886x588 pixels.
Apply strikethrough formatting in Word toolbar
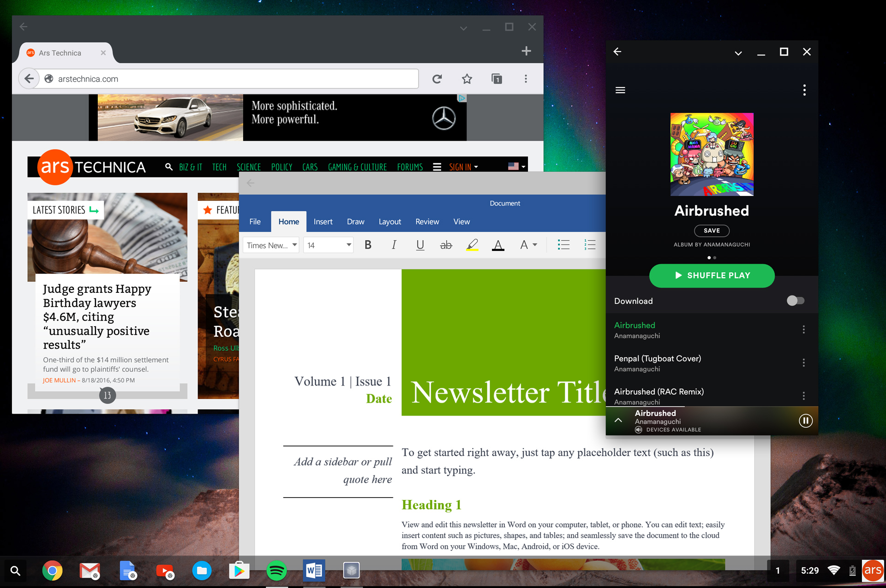[446, 245]
